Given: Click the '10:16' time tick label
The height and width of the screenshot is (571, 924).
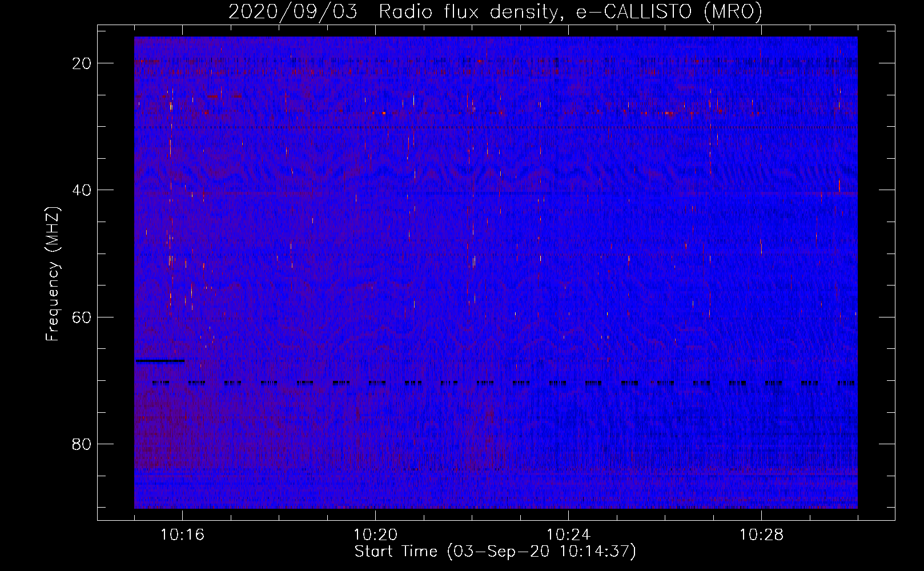Looking at the screenshot, I should tap(182, 535).
